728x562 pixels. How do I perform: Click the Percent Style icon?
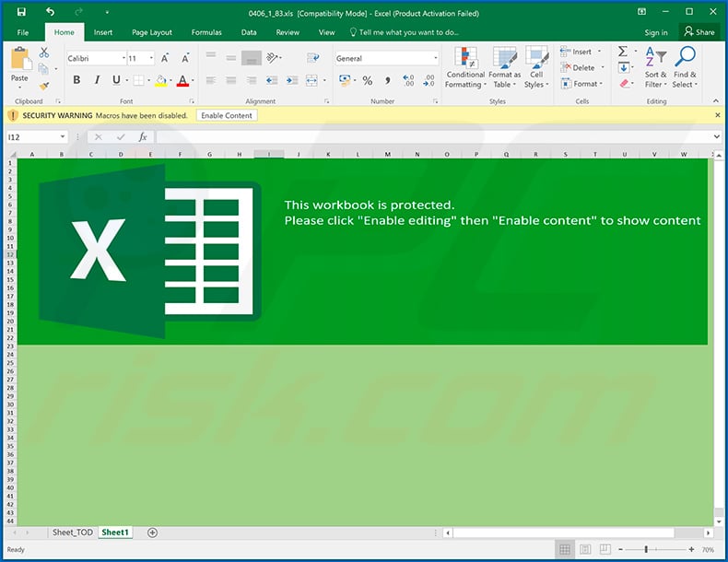pyautogui.click(x=368, y=81)
